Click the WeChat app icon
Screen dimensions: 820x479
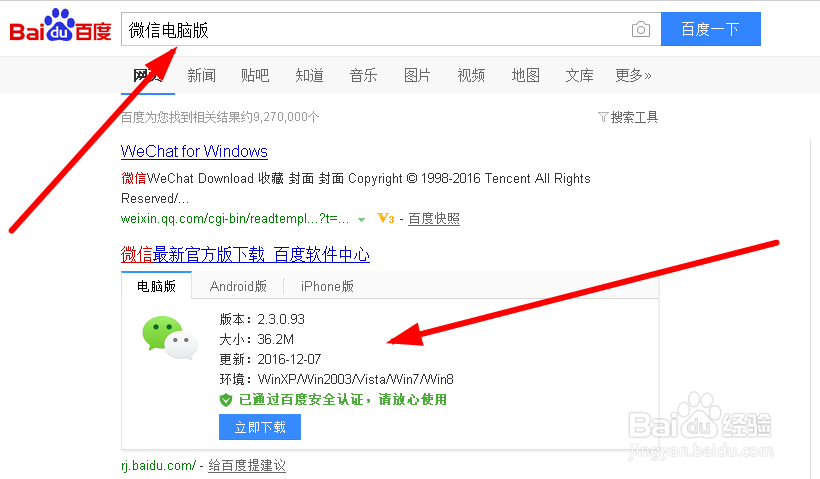coord(169,338)
